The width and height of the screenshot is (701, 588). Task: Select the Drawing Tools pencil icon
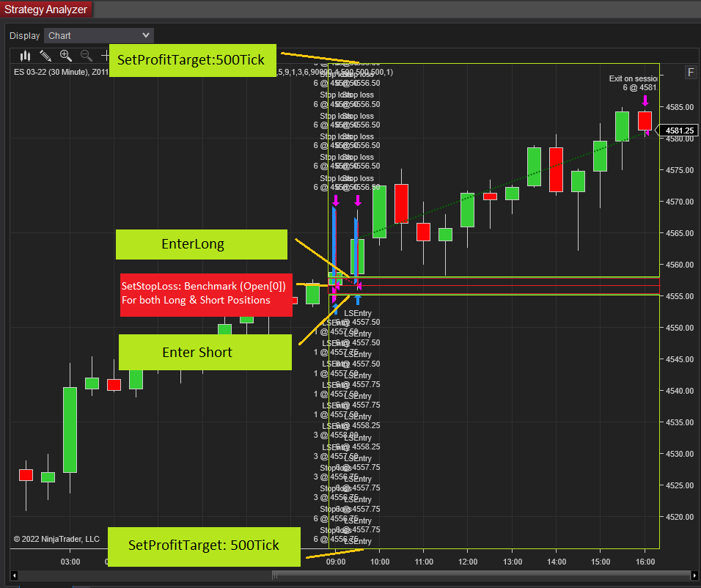pyautogui.click(x=45, y=56)
